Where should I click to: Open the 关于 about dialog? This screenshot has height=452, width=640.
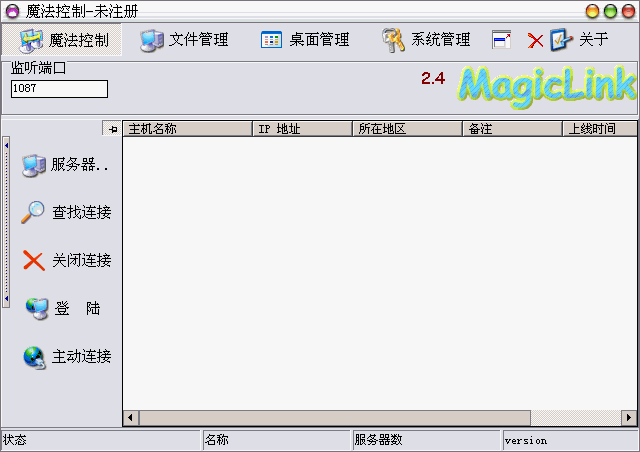(x=580, y=40)
